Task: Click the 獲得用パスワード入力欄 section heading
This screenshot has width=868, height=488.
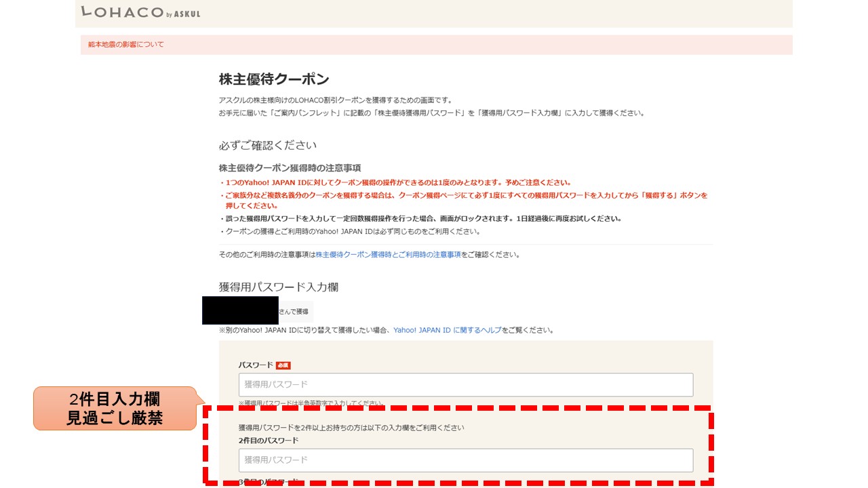Action: [x=278, y=287]
